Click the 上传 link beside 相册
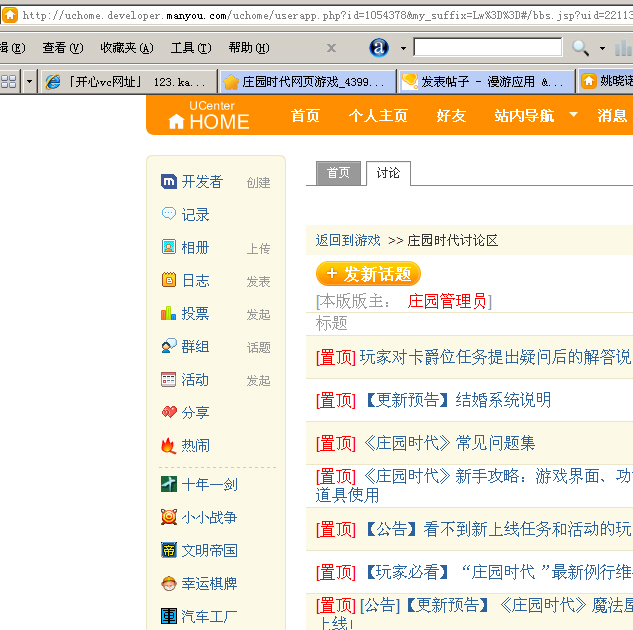The image size is (633, 630). coord(258,249)
